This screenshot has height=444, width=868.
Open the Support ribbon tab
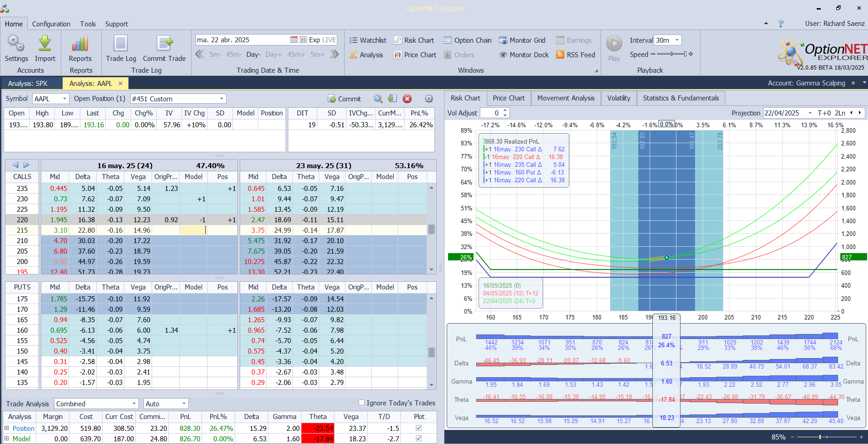(x=116, y=24)
